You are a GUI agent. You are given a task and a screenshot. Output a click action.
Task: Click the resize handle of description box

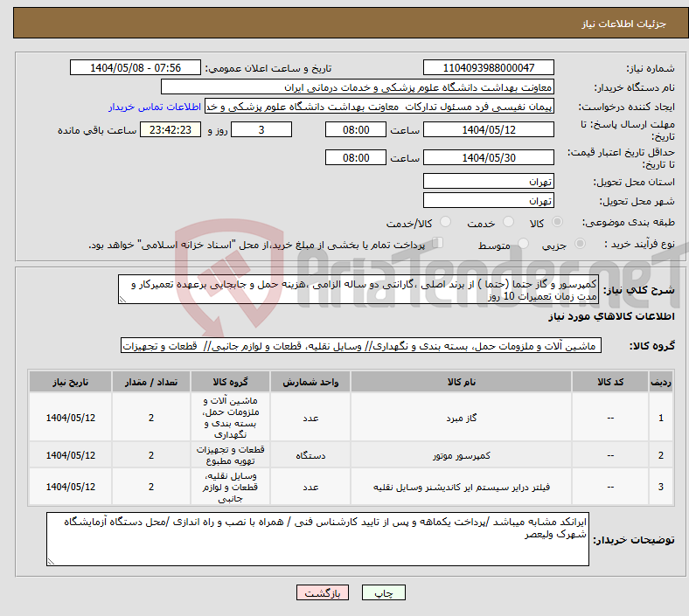122,300
